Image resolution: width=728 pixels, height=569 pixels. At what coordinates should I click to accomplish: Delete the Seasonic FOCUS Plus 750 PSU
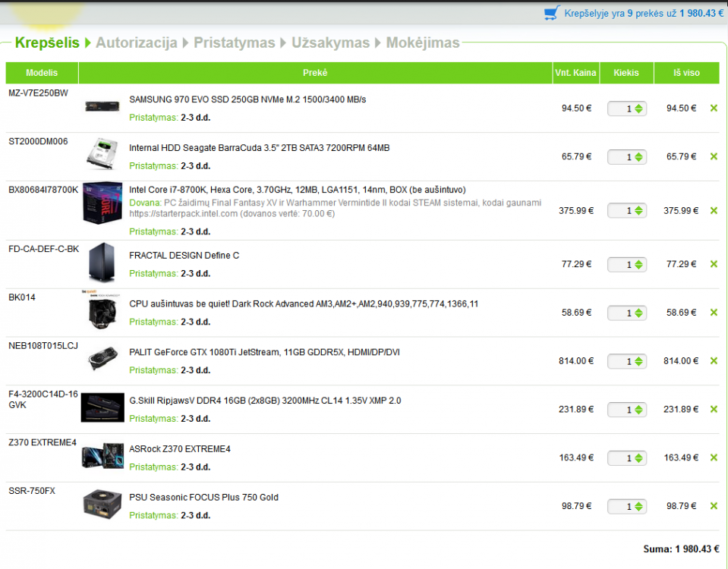(x=714, y=506)
